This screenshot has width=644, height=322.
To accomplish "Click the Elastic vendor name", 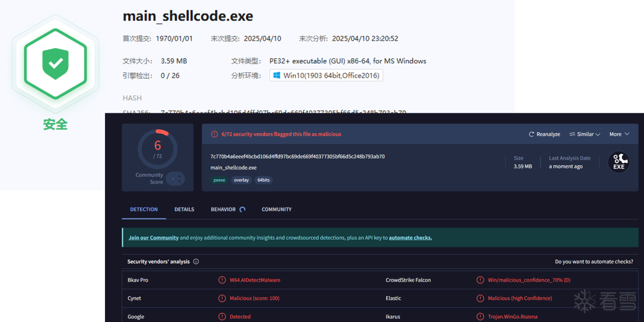I will coord(393,298).
